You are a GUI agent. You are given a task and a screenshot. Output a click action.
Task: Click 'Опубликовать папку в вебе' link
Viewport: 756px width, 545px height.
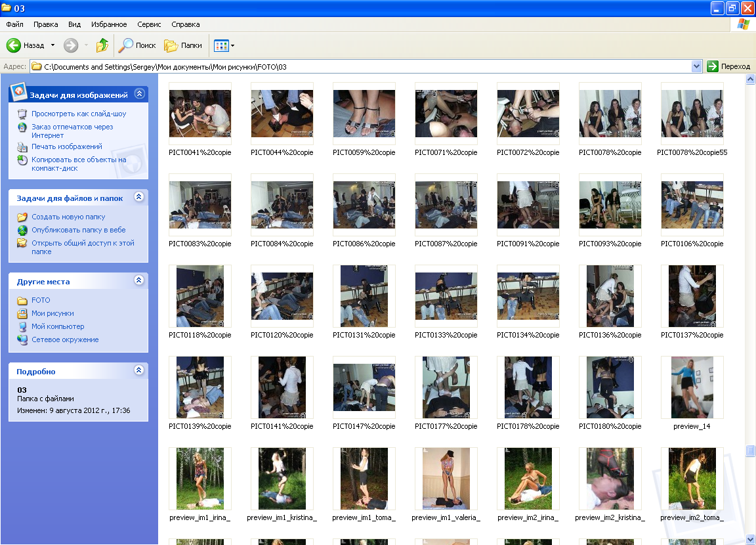(79, 230)
